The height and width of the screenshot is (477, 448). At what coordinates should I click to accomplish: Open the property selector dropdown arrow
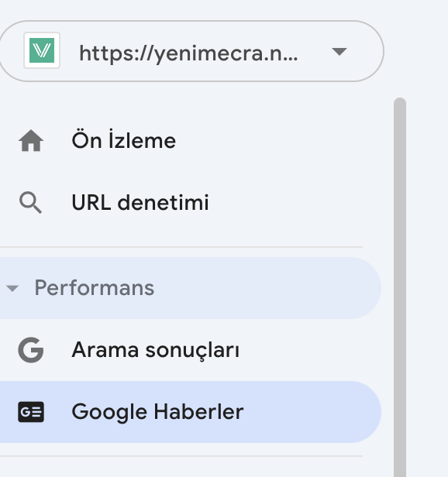(x=339, y=52)
